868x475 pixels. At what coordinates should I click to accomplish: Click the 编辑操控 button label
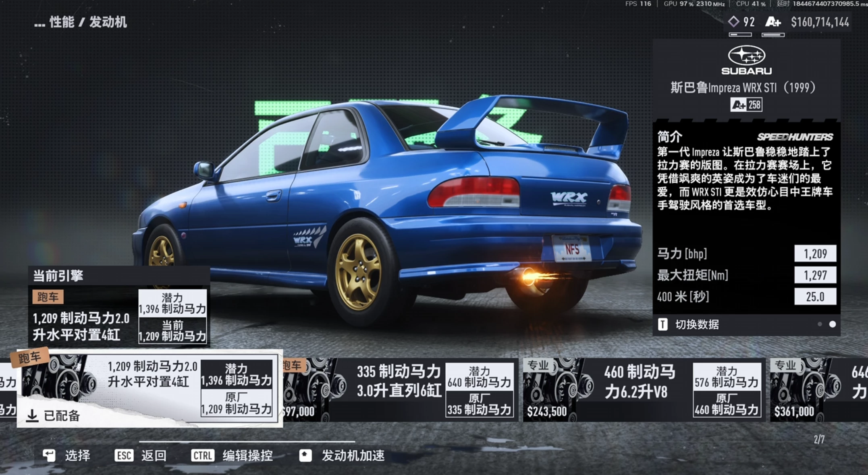248,456
